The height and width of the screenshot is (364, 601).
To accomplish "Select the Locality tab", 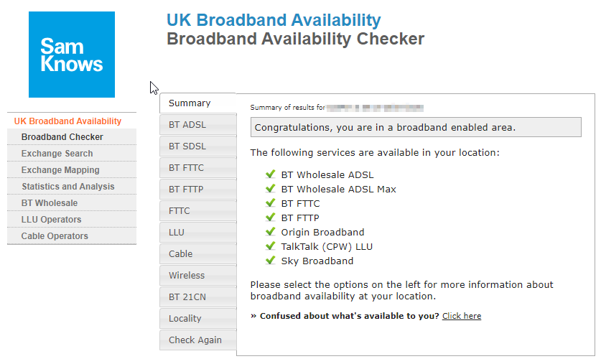I will (197, 319).
